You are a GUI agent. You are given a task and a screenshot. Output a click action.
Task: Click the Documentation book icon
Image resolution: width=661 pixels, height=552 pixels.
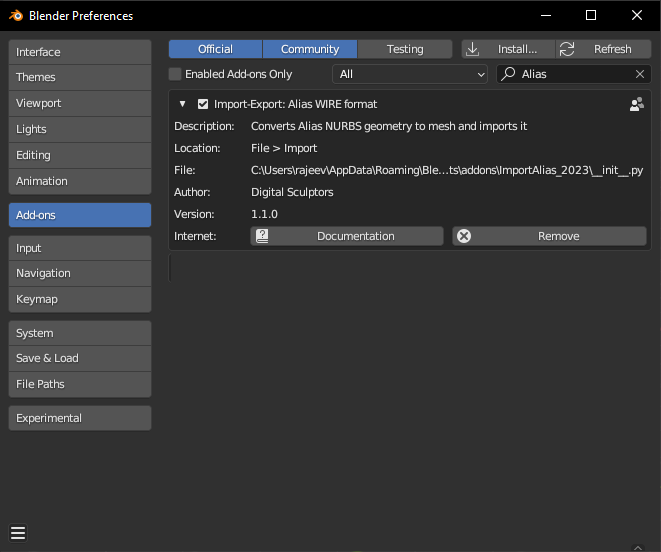click(x=262, y=236)
